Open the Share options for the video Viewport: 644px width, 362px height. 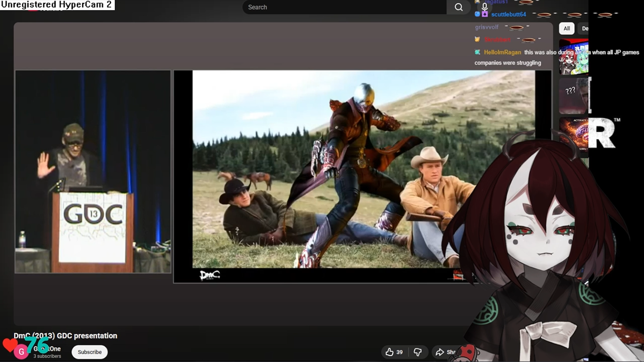[445, 352]
